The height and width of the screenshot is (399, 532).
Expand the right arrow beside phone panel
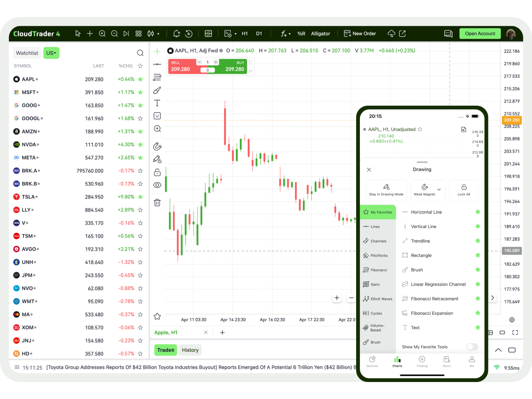coord(492,298)
